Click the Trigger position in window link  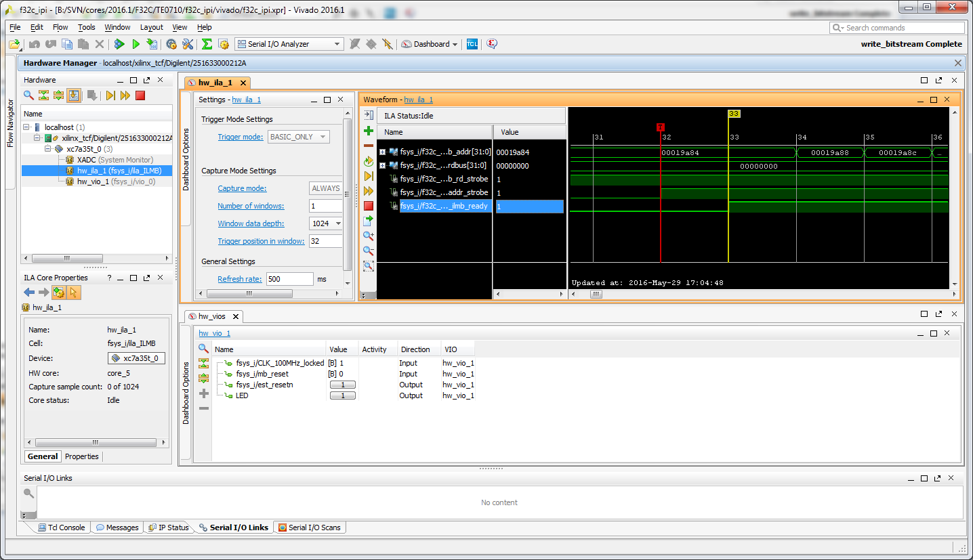point(261,241)
